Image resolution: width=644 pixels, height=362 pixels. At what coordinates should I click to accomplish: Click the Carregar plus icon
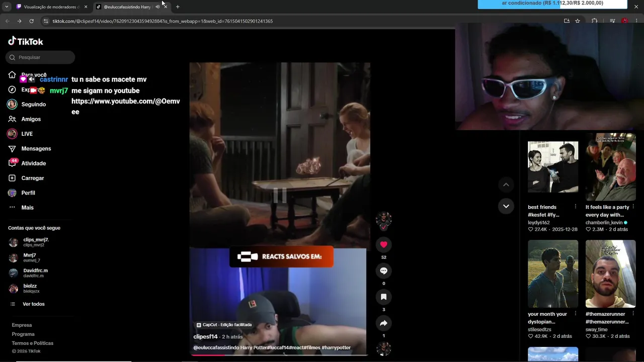click(12, 178)
